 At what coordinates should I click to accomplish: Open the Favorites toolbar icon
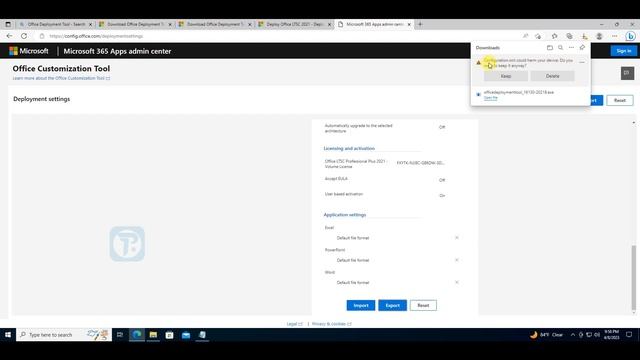554,36
